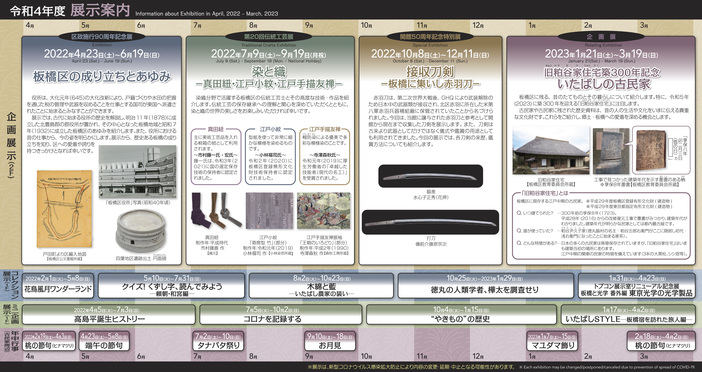Open the 染と織 exhibition title

[x=269, y=72]
